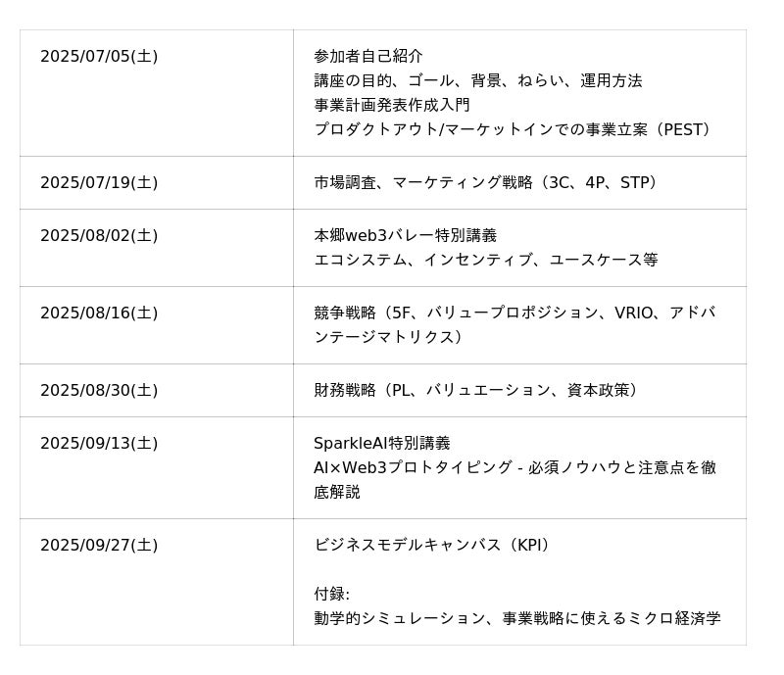Viewport: 784px width, 675px height.
Task: Click the last date 2025/09/27(土)
Action: tap(99, 546)
